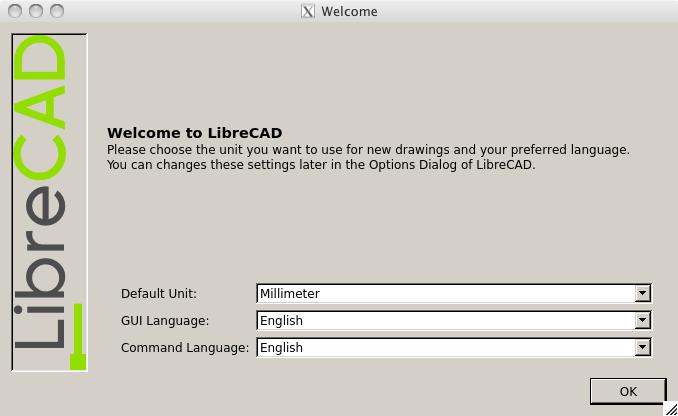The width and height of the screenshot is (678, 416).
Task: Click the 'Default Unit:' label
Action: 159,294
